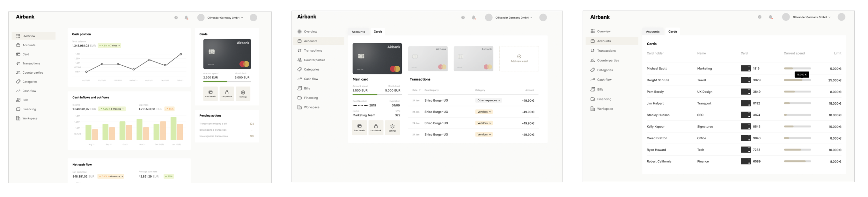868x197 pixels.
Task: Expand the Ollivander Germany GmbH menu in the cards table screen
Action: pos(811,17)
